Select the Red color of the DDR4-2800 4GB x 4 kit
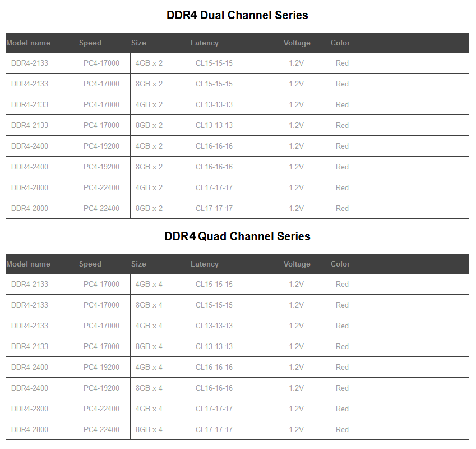The height and width of the screenshot is (449, 476). (343, 409)
